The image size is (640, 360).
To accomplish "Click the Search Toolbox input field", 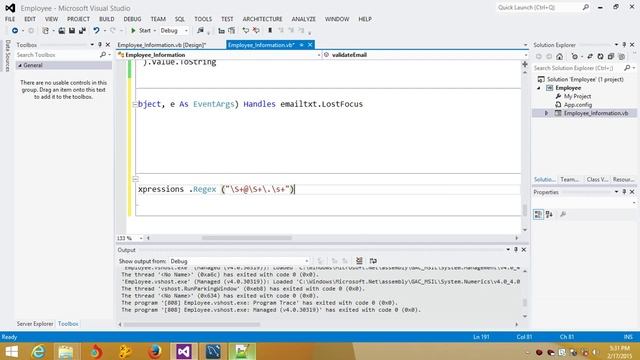I will click(x=57, y=55).
